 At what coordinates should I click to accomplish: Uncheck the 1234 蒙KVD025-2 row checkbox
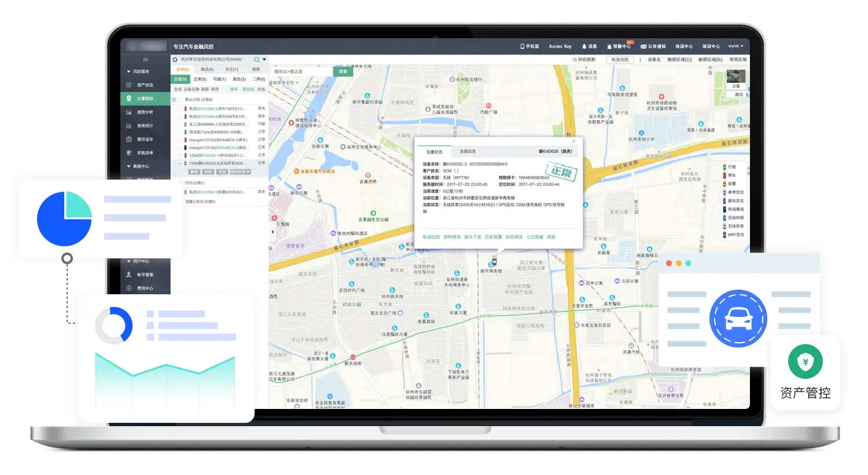coord(179,163)
